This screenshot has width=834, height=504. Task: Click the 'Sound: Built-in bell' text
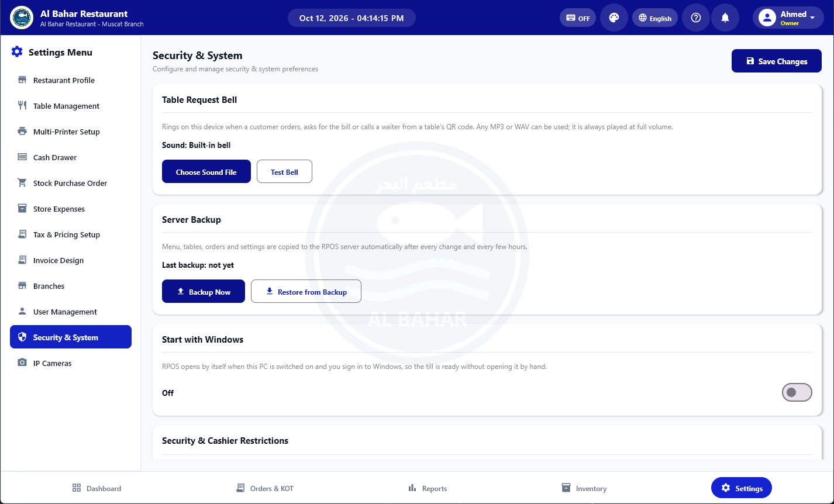point(197,145)
